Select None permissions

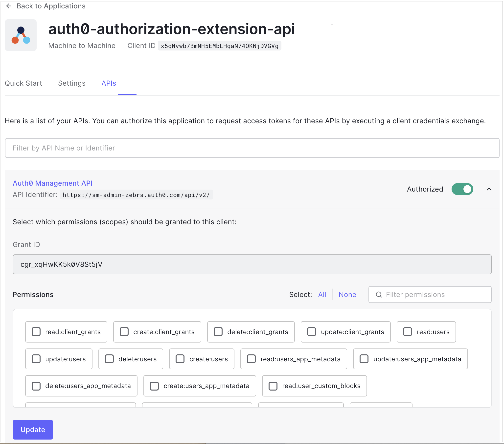pos(347,295)
